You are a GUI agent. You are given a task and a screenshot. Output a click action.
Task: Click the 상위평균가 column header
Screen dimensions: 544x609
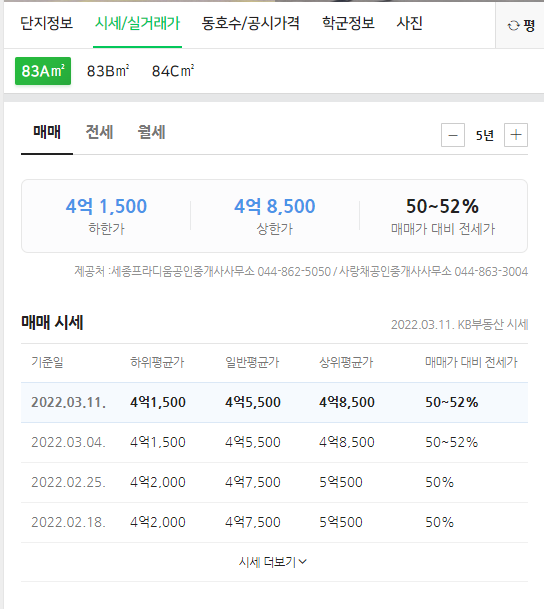346,362
